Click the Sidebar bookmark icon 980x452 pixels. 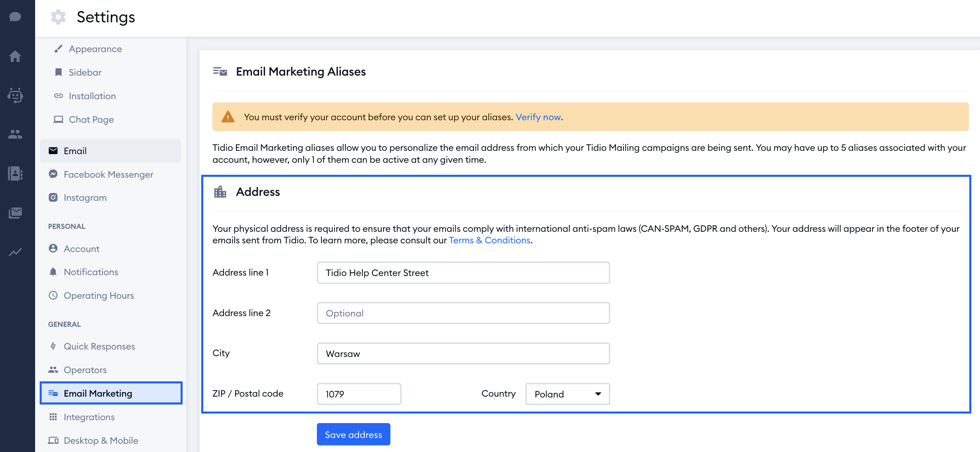(x=58, y=72)
